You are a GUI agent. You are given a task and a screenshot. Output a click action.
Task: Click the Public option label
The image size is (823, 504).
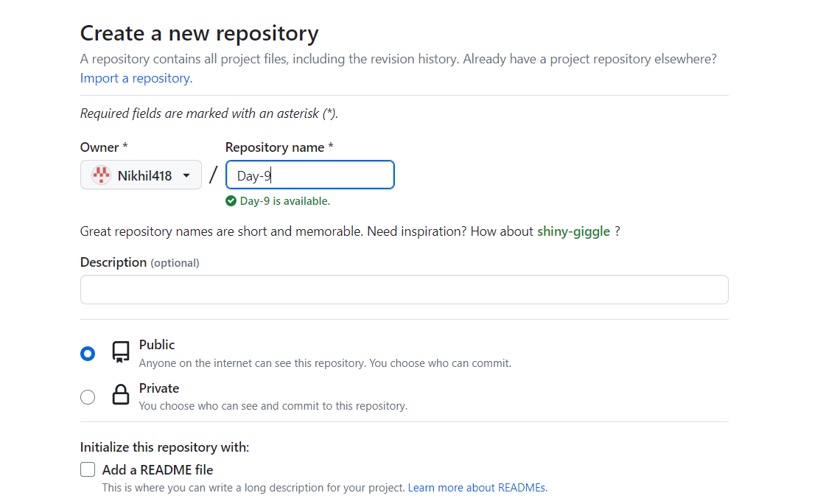pos(157,345)
